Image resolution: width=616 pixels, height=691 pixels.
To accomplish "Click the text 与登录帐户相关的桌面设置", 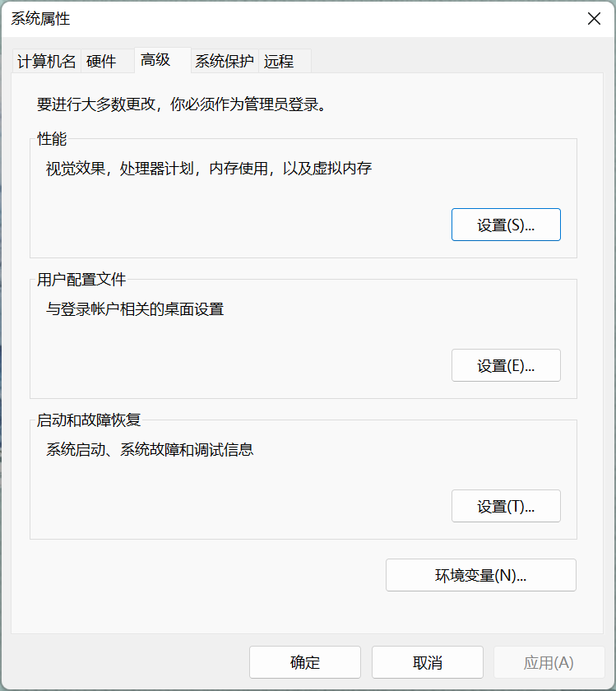I will tap(135, 309).
